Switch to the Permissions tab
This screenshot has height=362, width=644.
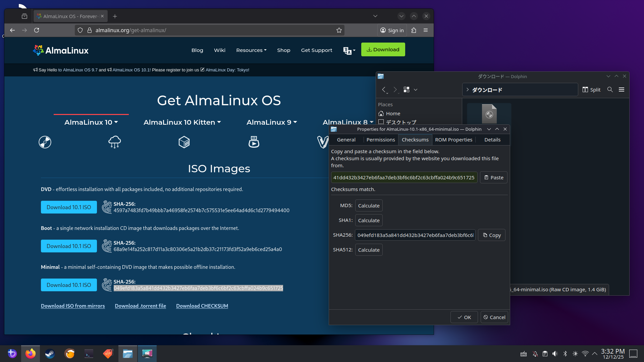380,139
